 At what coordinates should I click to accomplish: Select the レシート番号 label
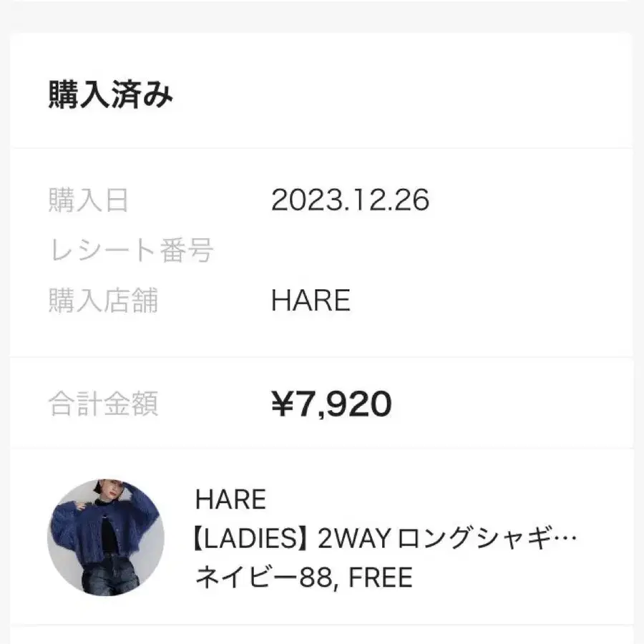[x=131, y=251]
